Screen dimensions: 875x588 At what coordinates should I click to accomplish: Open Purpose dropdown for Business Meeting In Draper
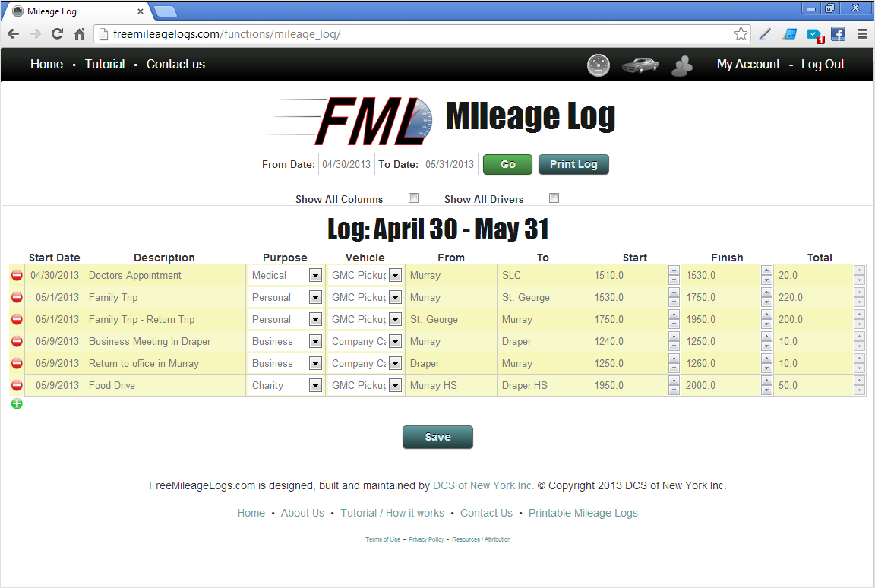[315, 341]
